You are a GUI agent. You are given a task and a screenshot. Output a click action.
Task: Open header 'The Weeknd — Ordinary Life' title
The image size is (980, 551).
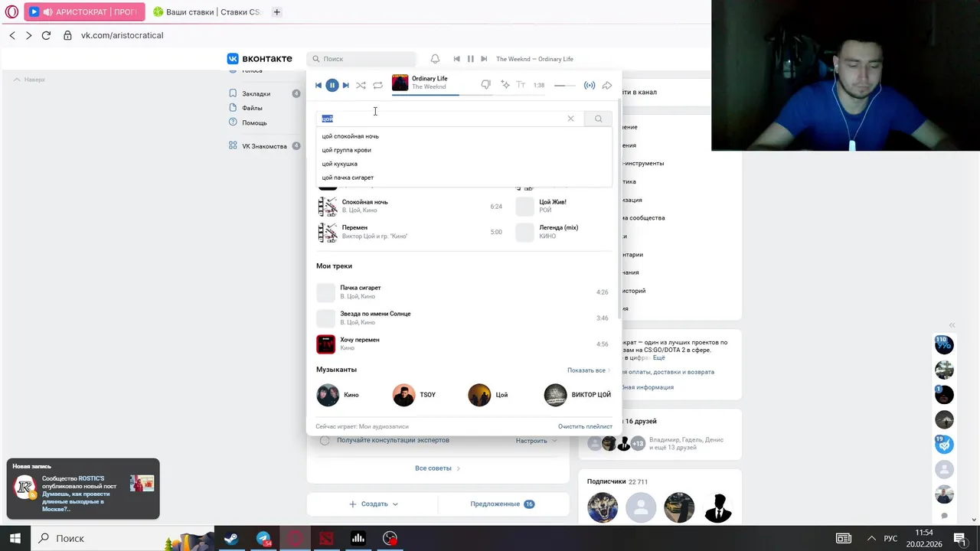point(534,59)
